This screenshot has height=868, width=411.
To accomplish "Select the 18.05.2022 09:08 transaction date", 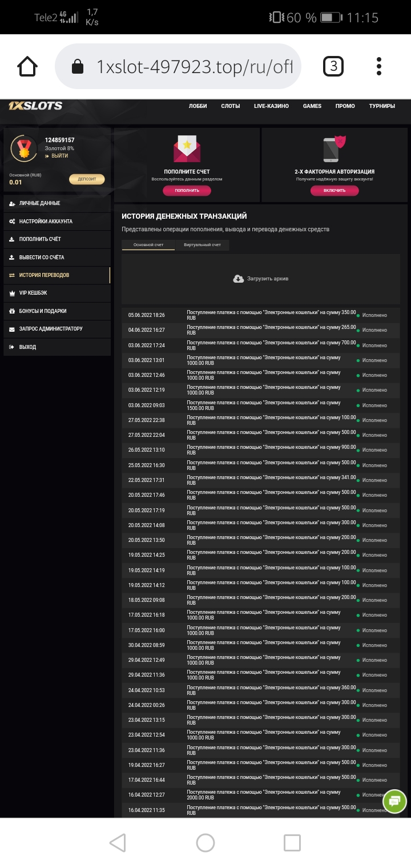I will point(147,600).
